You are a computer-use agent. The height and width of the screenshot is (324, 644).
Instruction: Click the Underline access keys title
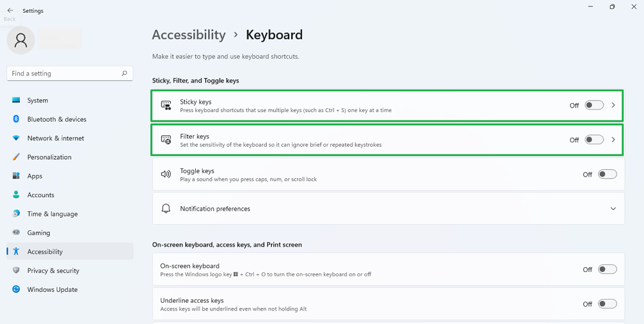tap(192, 300)
